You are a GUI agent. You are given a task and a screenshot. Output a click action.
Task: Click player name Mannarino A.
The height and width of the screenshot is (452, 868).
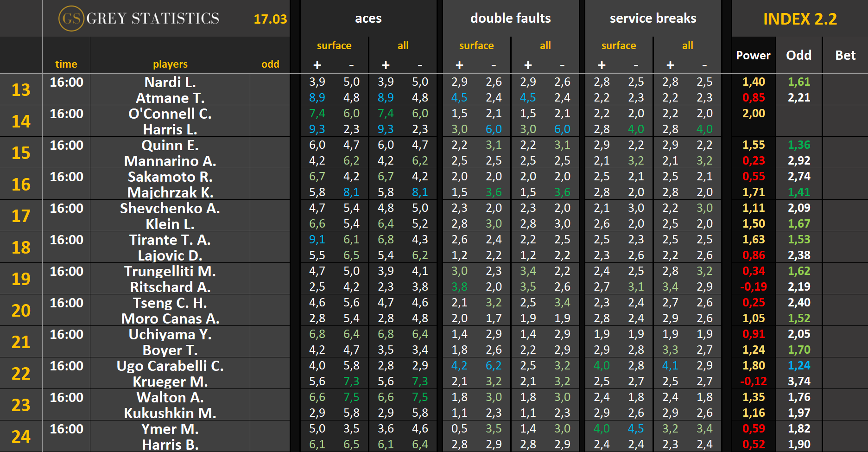170,161
